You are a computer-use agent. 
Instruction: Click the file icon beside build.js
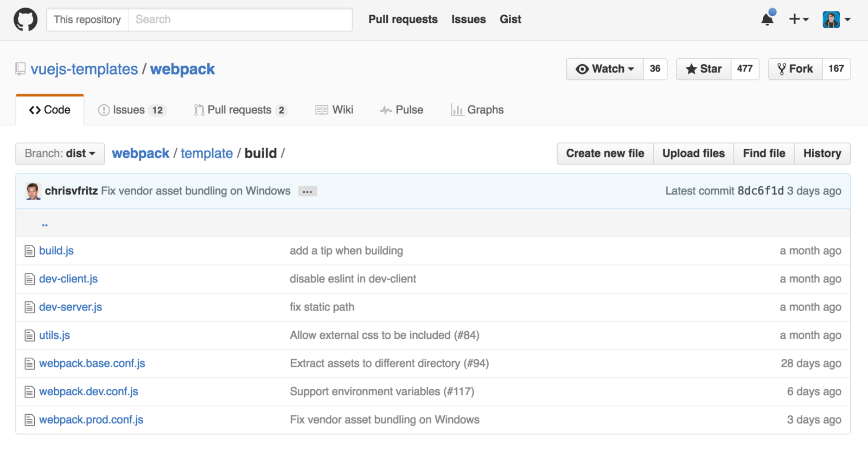[x=30, y=251]
